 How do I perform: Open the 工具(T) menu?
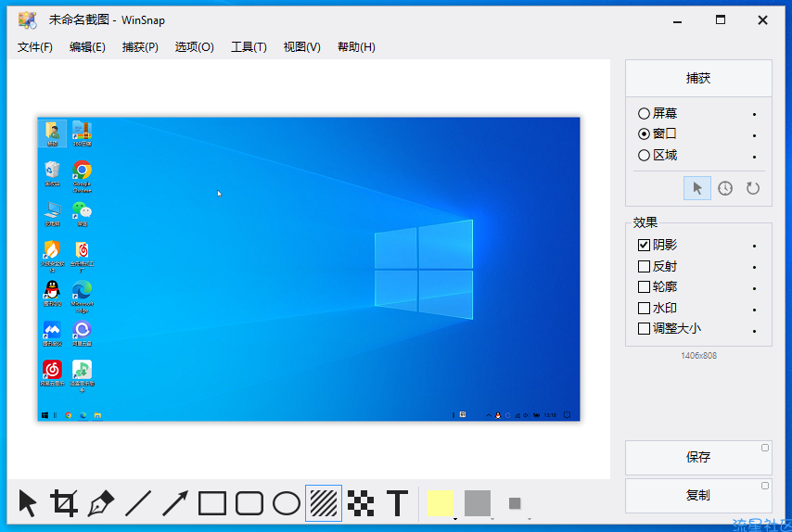[x=249, y=47]
